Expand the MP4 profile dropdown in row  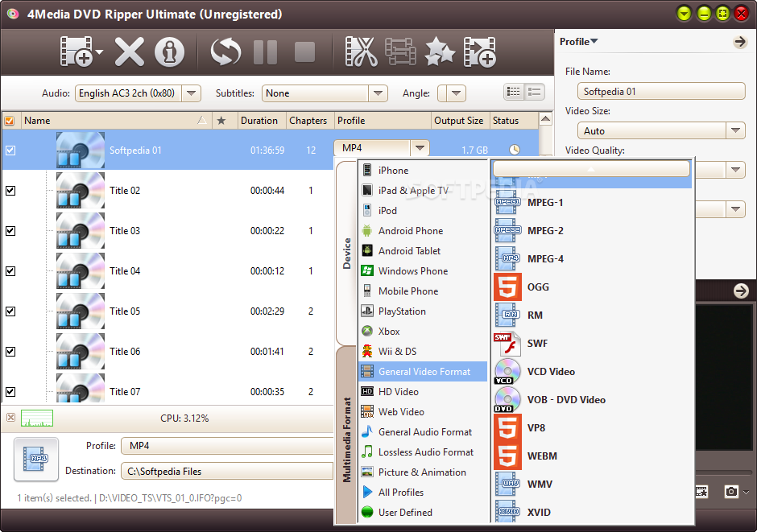(420, 148)
